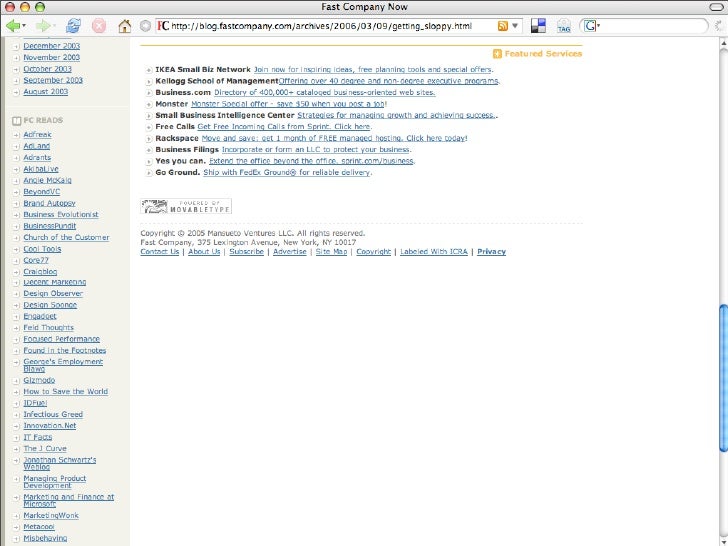Image resolution: width=728 pixels, height=546 pixels.
Task: Open the BeyondVC link
Action: click(41, 192)
